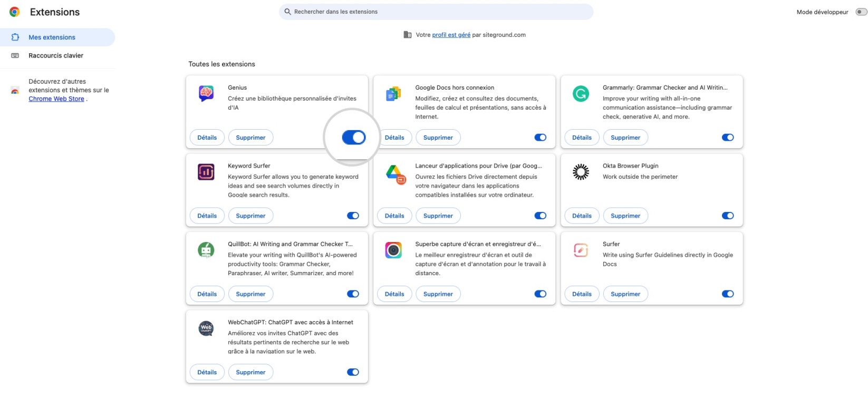Remove WebChatGPT via Supprimer
The width and height of the screenshot is (868, 408).
250,372
